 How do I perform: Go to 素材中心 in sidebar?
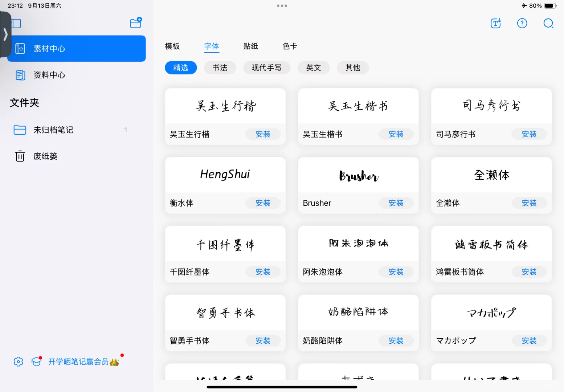(x=77, y=49)
